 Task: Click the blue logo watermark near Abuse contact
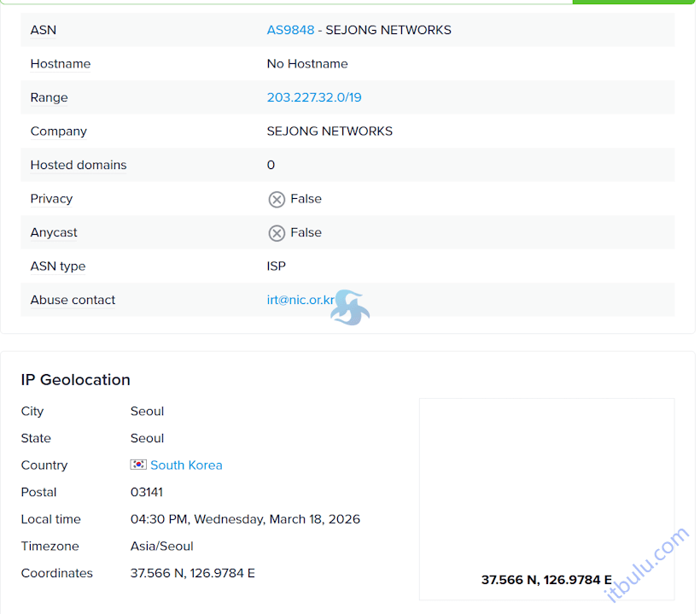point(349,307)
